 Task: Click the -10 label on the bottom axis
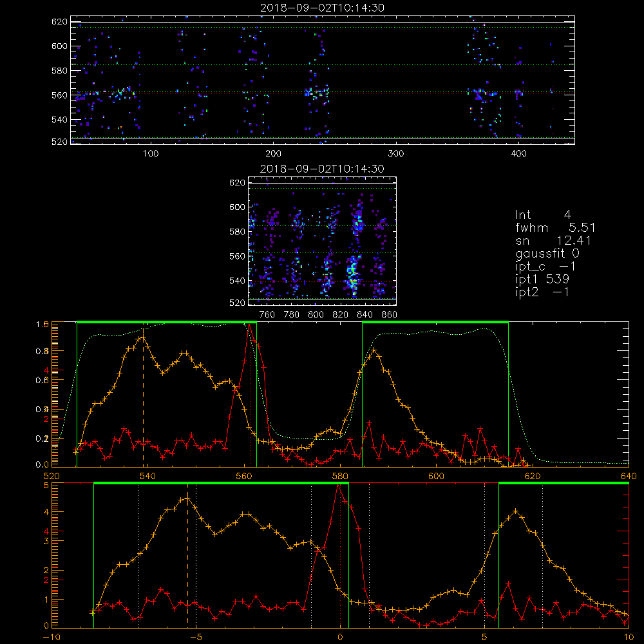52,637
